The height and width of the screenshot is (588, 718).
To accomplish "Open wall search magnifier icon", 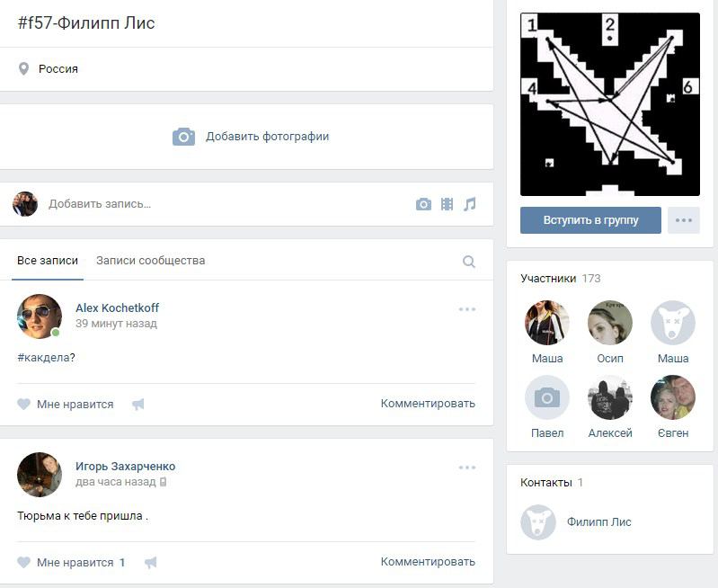I will [469, 262].
